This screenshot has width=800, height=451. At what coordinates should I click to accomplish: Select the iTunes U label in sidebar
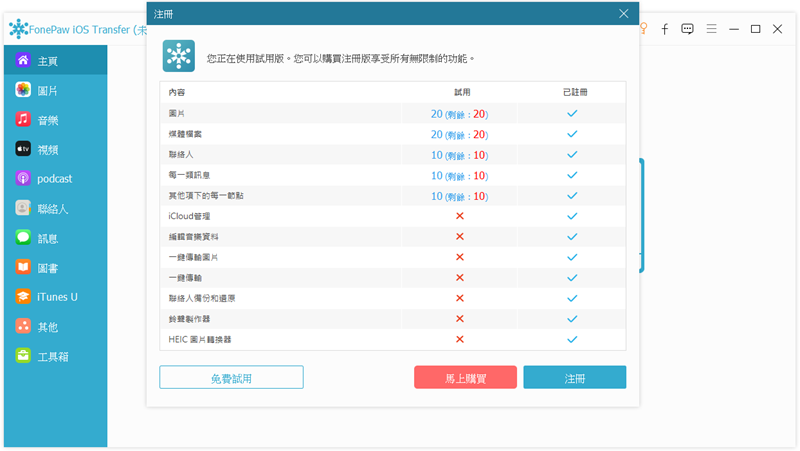(x=57, y=297)
